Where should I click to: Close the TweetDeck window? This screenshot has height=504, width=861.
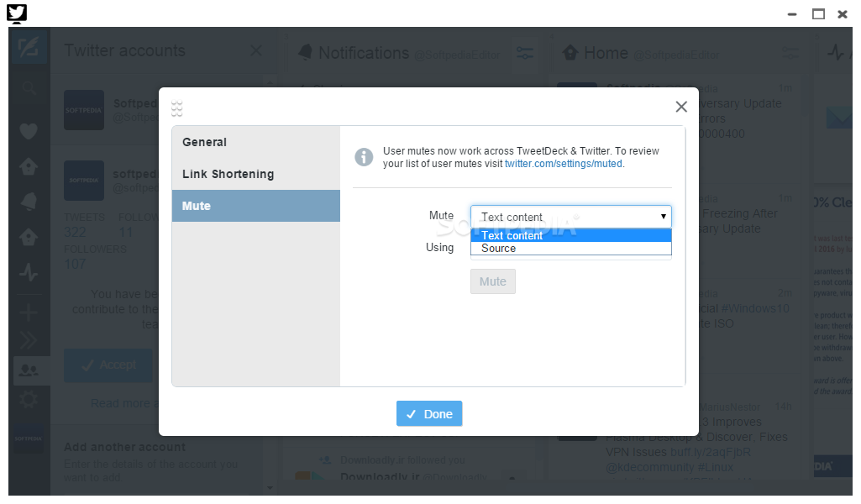click(843, 14)
